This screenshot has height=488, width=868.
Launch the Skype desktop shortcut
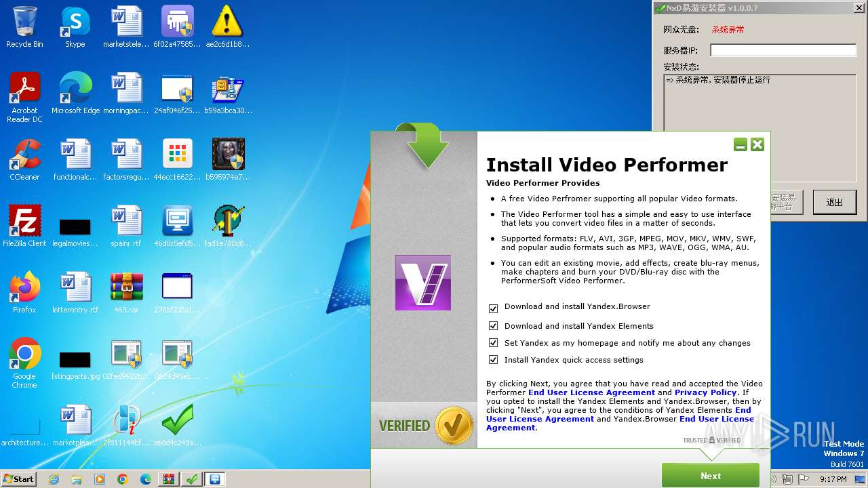75,27
